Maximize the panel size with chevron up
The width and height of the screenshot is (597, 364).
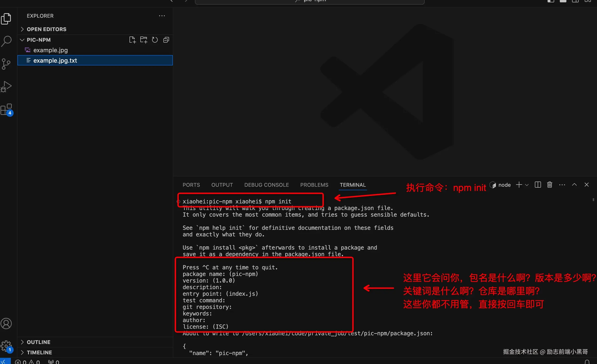coord(574,185)
